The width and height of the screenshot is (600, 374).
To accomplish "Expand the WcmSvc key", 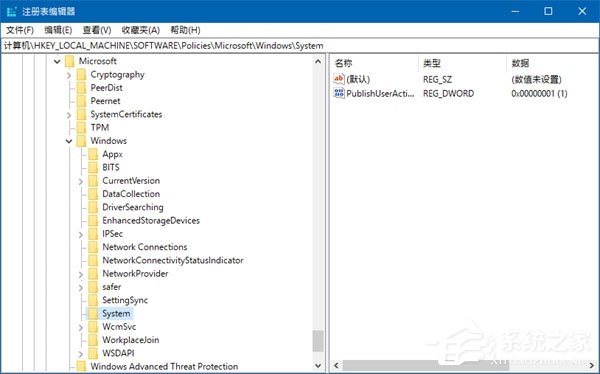I will 81,327.
